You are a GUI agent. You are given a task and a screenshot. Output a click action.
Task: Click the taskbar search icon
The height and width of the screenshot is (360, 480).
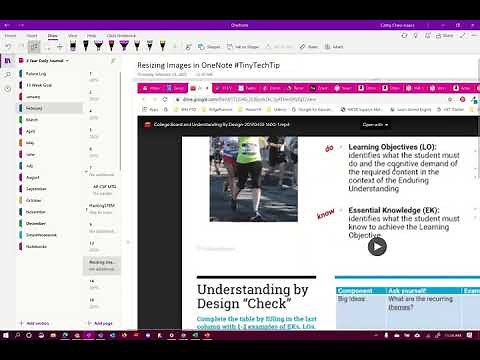tap(17, 335)
